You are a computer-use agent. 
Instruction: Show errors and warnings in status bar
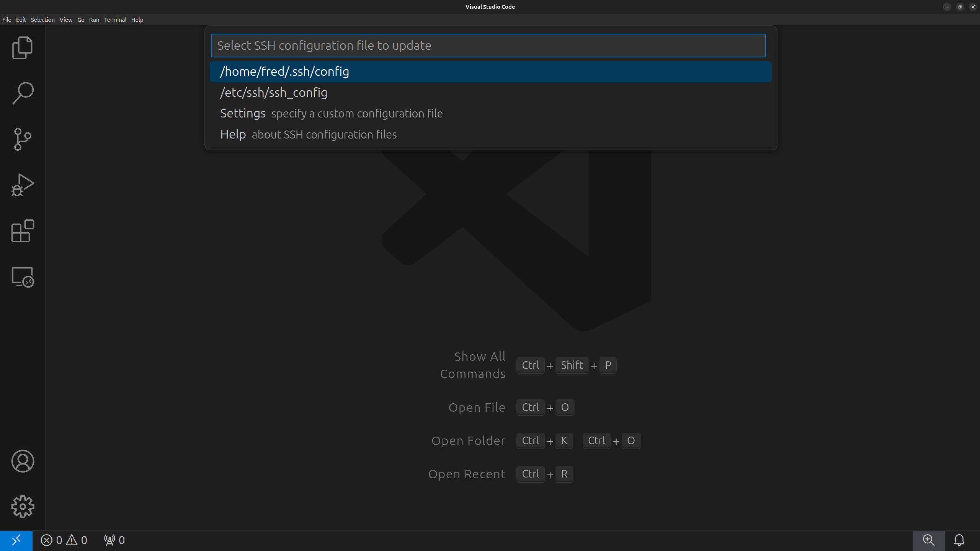(x=64, y=540)
